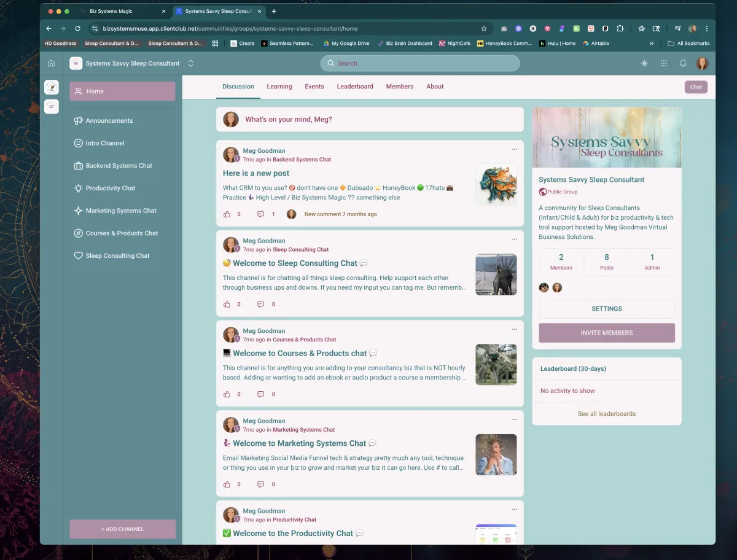Focus the Search field
The image size is (737, 560).
coord(420,63)
